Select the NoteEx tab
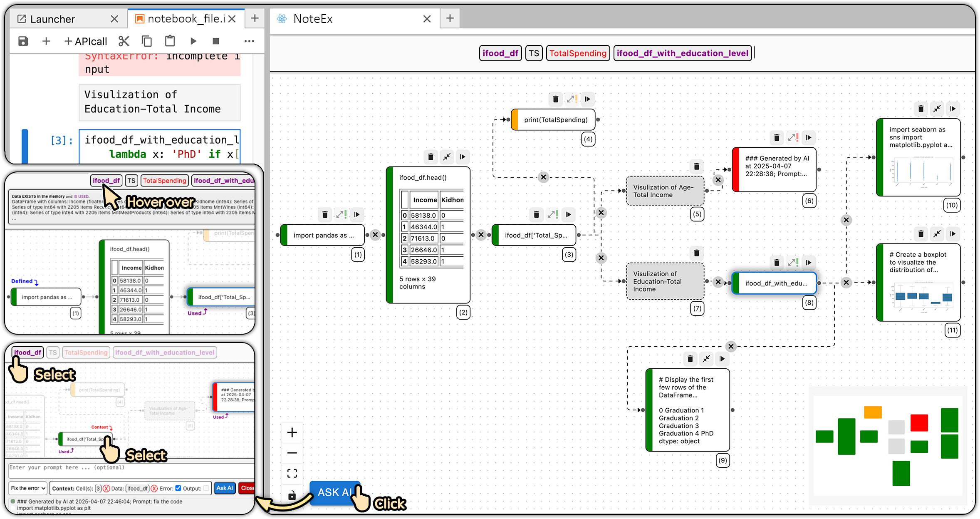This screenshot has height=519, width=980. click(313, 19)
